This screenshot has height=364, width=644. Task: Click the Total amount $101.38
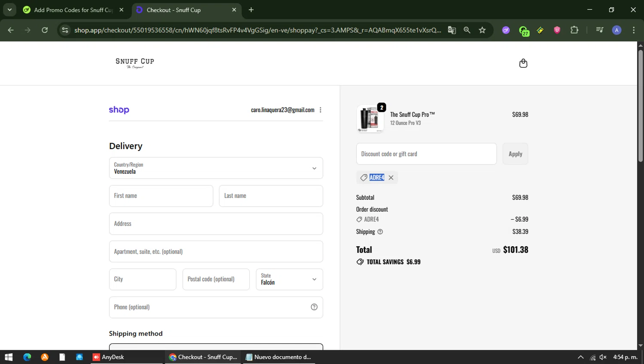pos(516,250)
